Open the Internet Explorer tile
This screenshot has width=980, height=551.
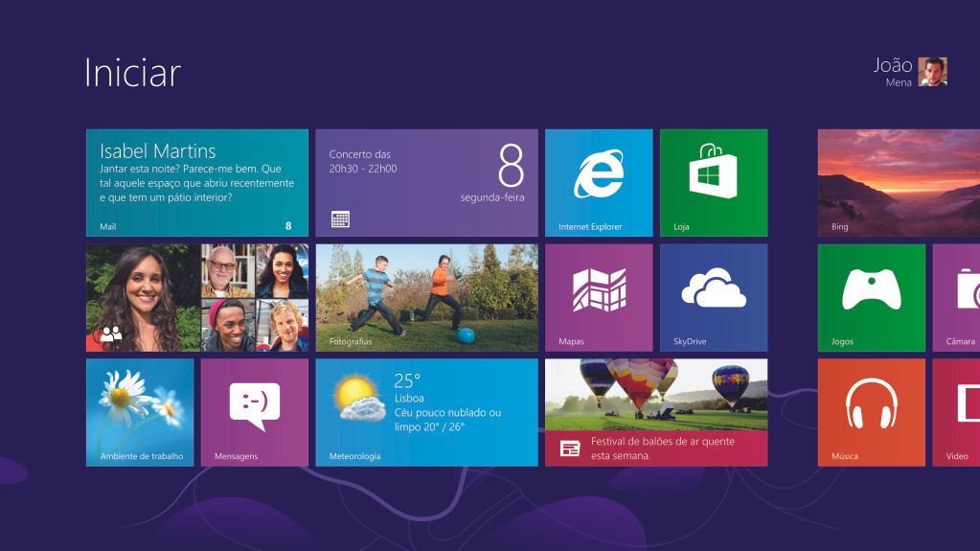(599, 182)
